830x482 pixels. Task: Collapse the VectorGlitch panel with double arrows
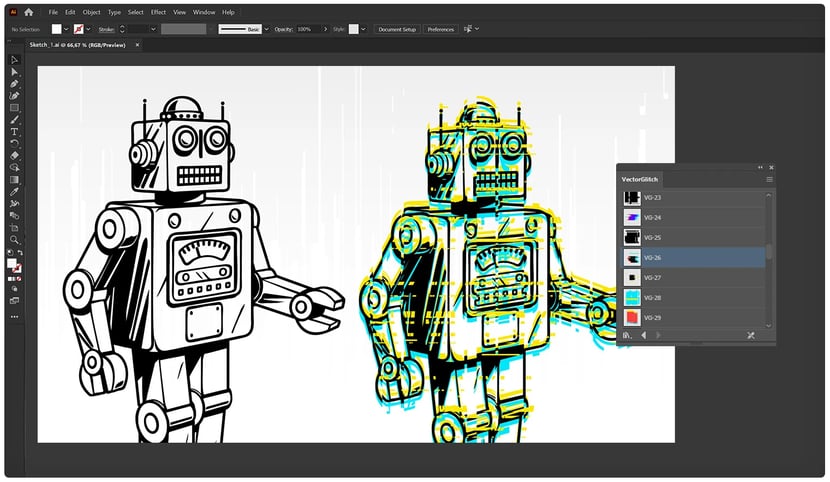tap(760, 167)
